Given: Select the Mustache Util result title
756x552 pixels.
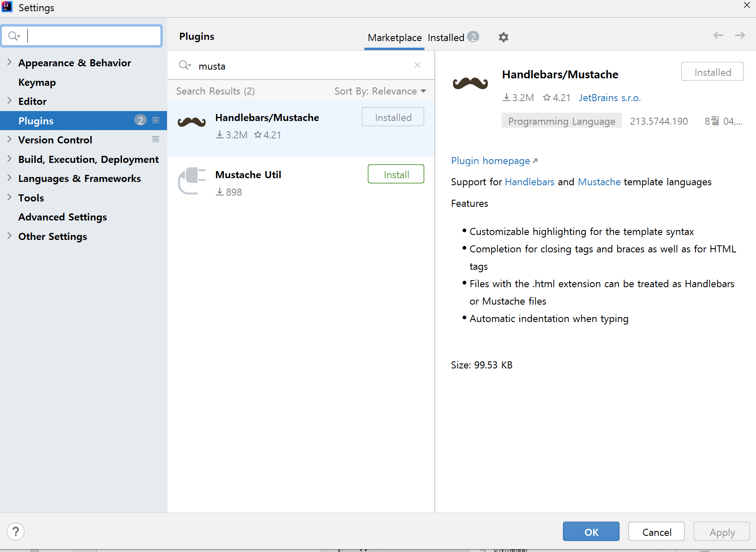Looking at the screenshot, I should pos(248,174).
